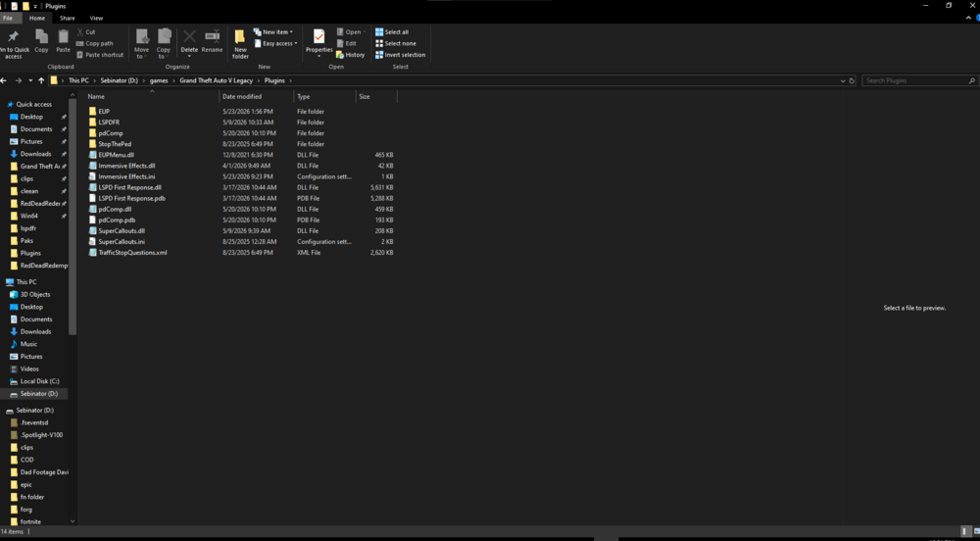Click the search magnifier icon
Screen dimensions: 980x541
[x=972, y=80]
